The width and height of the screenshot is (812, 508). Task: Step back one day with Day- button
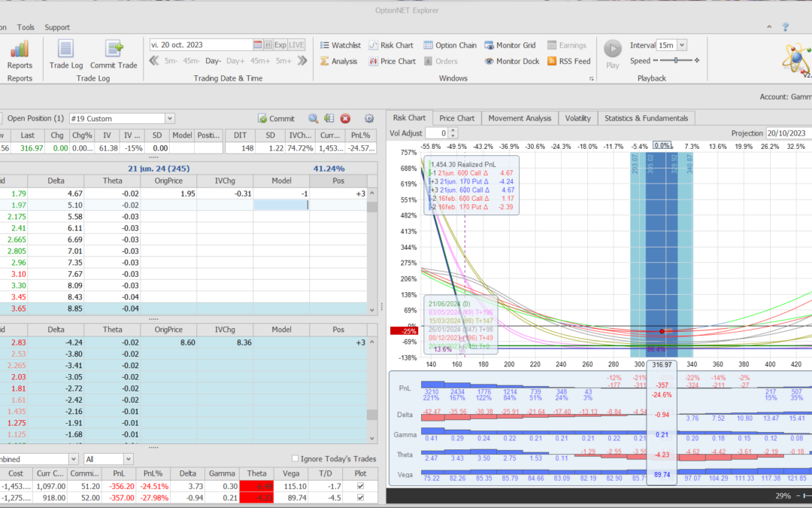(x=213, y=61)
